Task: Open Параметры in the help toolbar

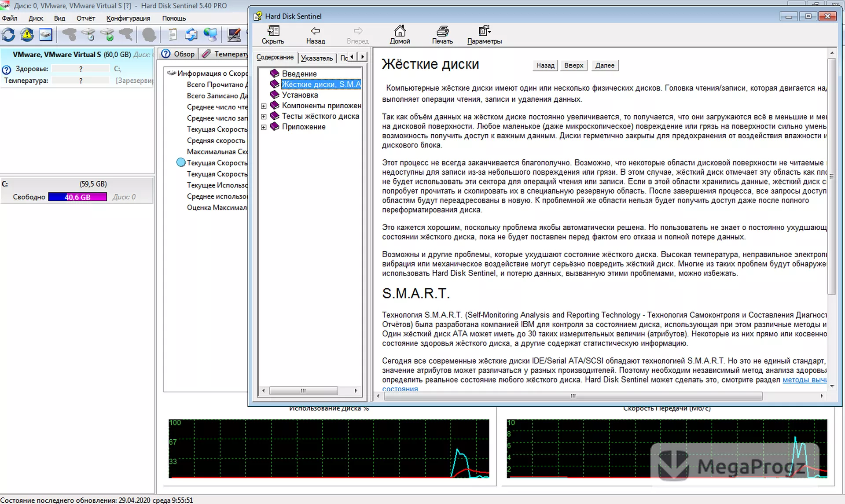Action: pyautogui.click(x=484, y=35)
